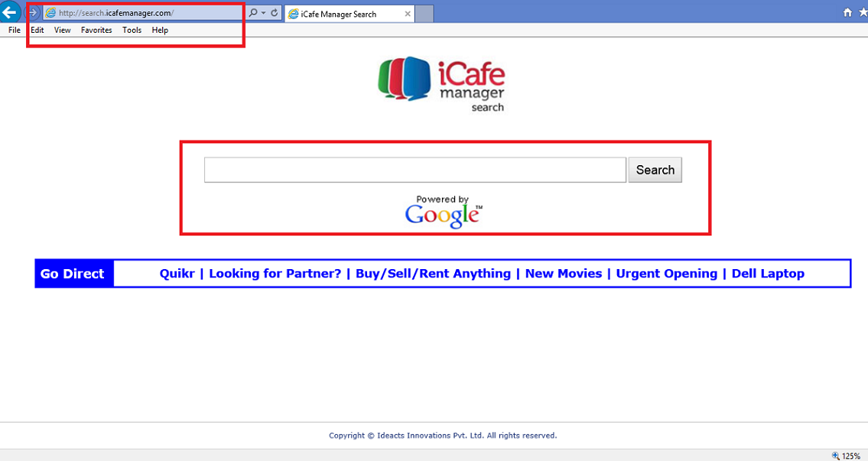Image resolution: width=868 pixels, height=461 pixels.
Task: Open the Looking for Partner? link
Action: 275,274
